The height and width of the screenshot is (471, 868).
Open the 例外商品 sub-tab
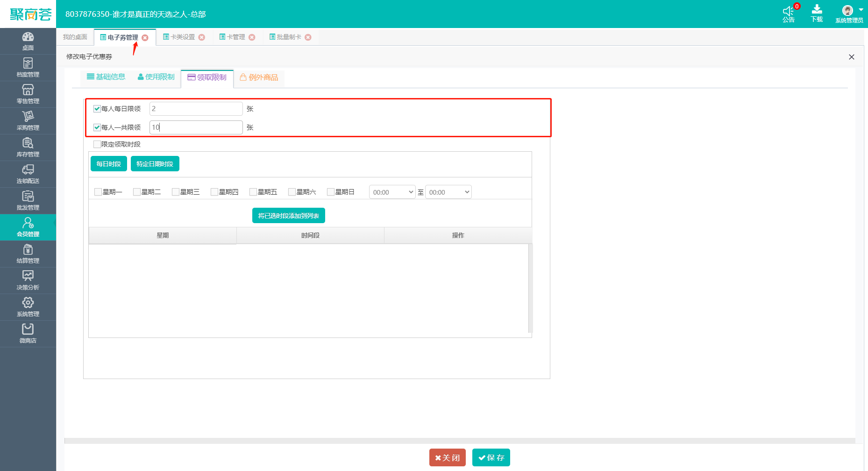259,77
